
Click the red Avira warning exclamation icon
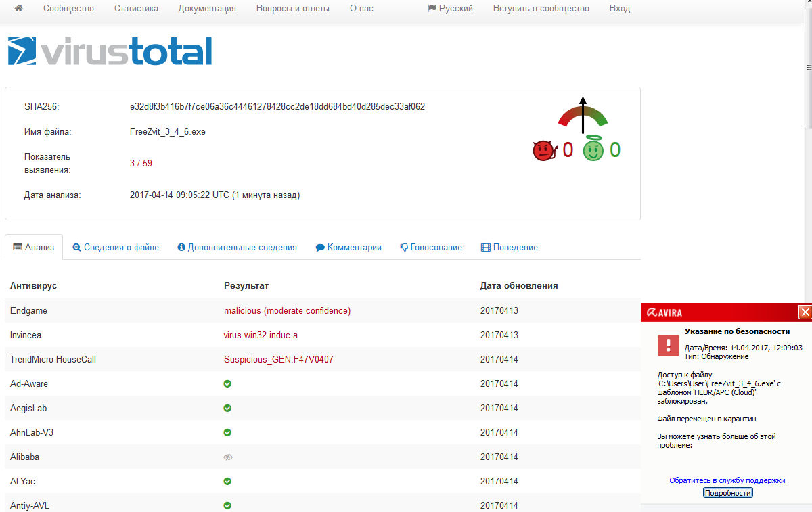point(668,344)
